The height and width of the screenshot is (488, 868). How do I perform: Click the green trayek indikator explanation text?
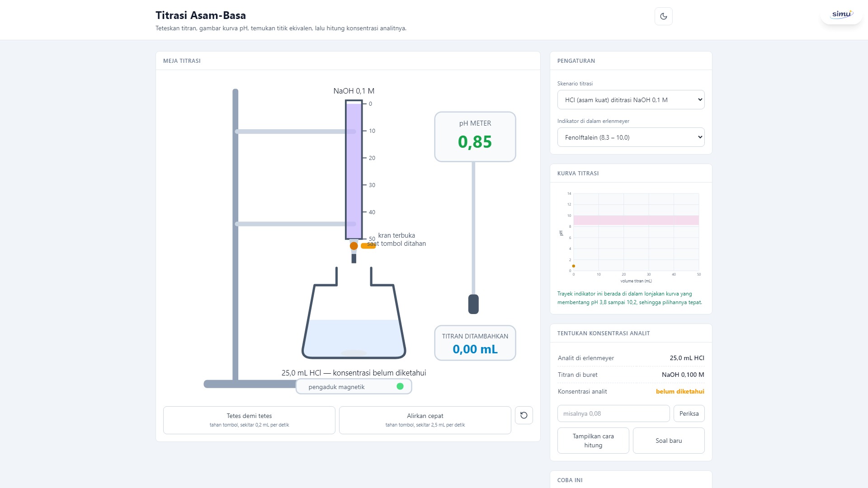630,298
